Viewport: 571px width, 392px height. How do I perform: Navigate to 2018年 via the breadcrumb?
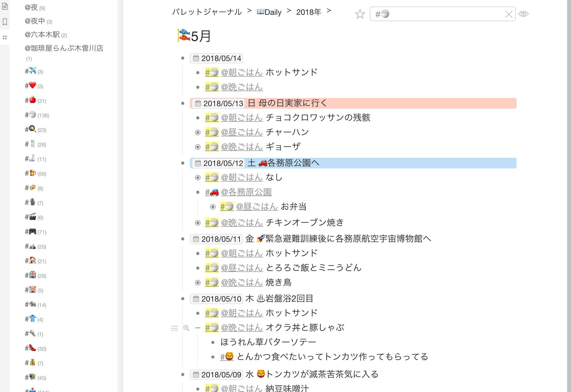(309, 12)
